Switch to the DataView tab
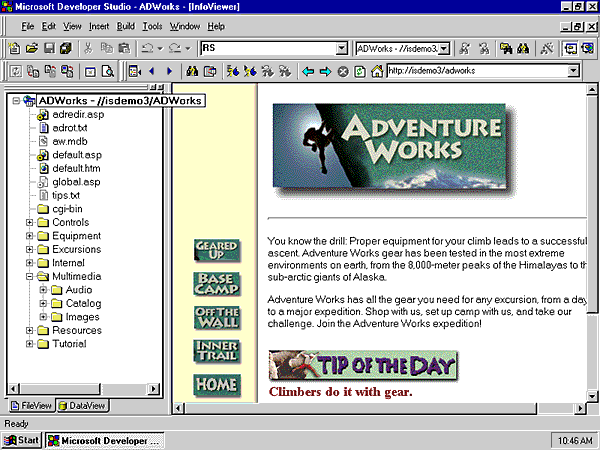The image size is (600, 450). [83, 406]
